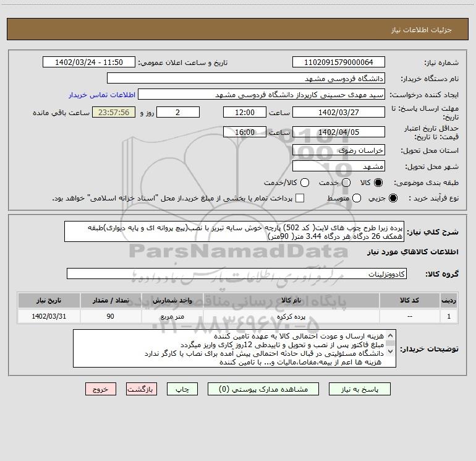This screenshot has height=461, width=476.
Task: Click the واحد شمارش column header
Action: 172,300
